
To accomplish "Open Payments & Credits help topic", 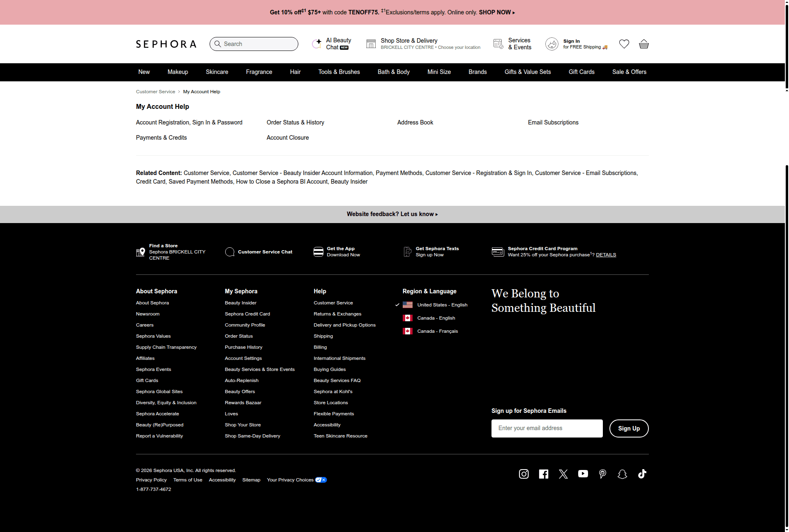I will pos(161,138).
